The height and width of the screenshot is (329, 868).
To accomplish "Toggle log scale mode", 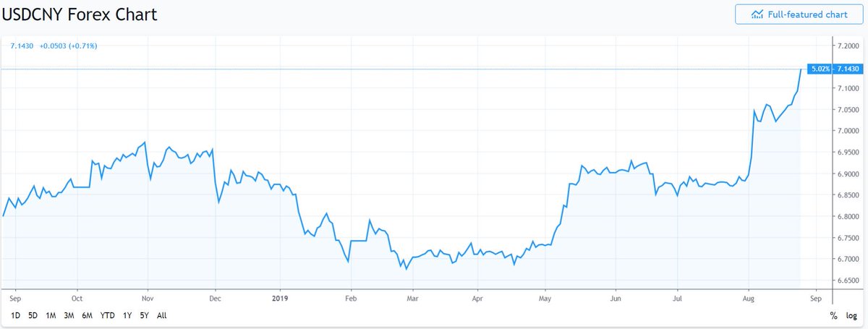I will [x=851, y=315].
